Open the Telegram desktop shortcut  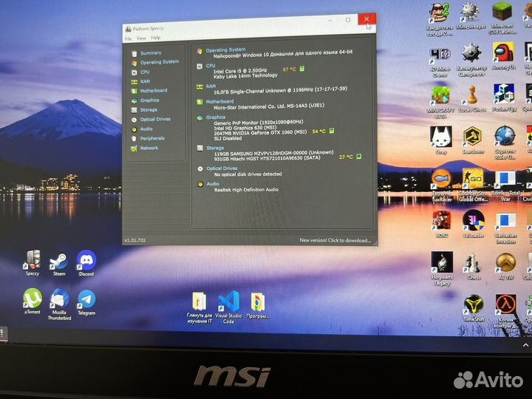tap(86, 303)
